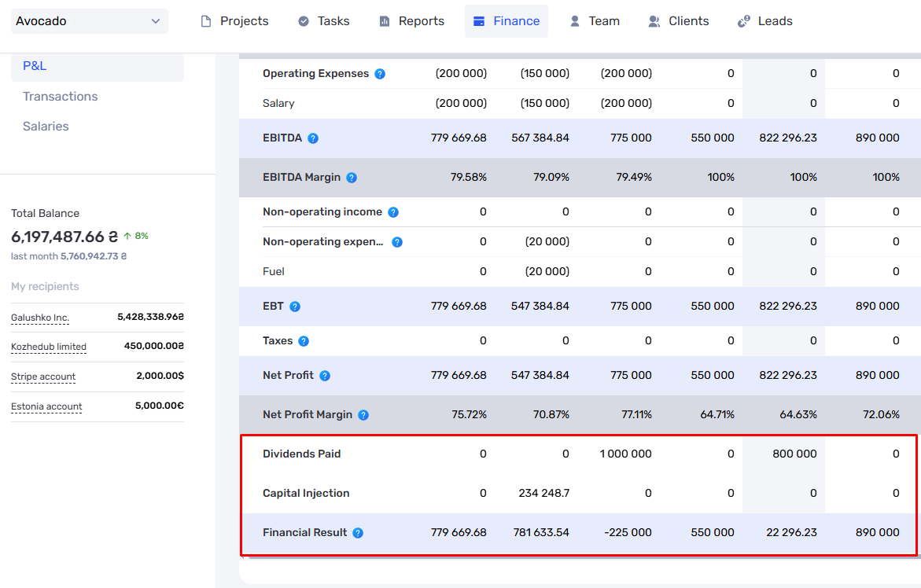
Task: Switch to the Team tab
Action: pos(595,21)
